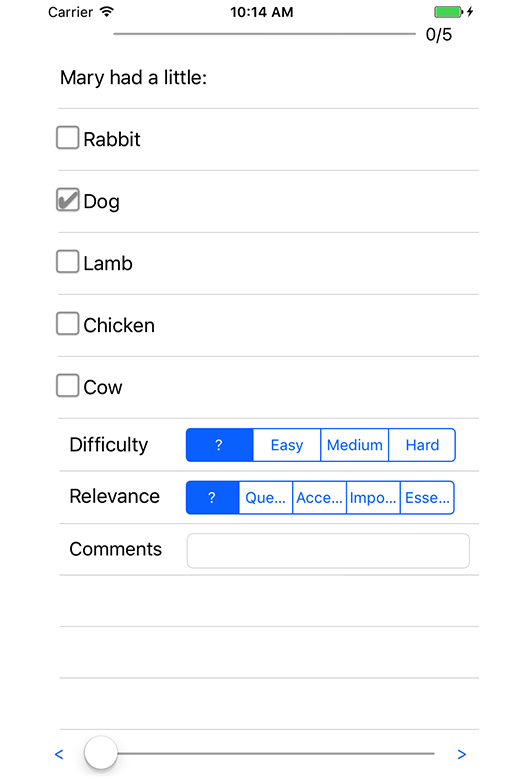Click the question navigation slider knob
The height and width of the screenshot is (780, 520).
click(101, 753)
